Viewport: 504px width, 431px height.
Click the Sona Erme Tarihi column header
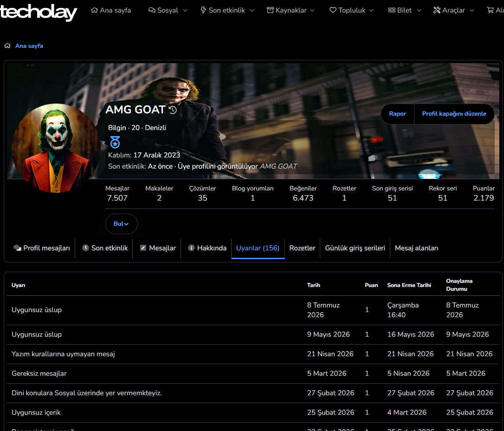coord(409,285)
